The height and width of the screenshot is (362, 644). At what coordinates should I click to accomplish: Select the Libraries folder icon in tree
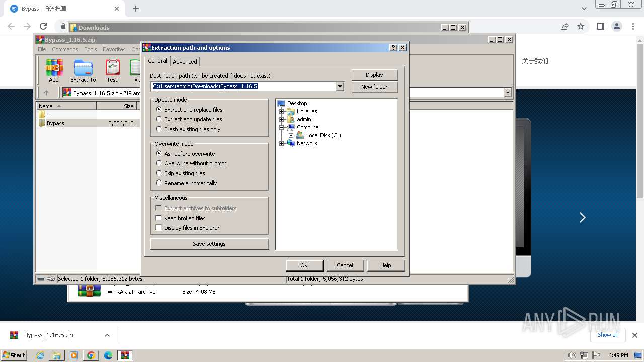pyautogui.click(x=291, y=111)
